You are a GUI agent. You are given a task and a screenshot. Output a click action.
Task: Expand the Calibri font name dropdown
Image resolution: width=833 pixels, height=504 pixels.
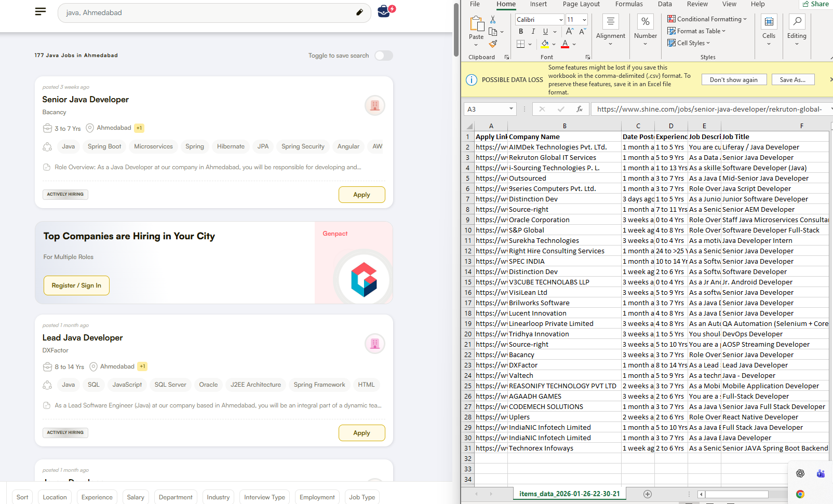(561, 20)
